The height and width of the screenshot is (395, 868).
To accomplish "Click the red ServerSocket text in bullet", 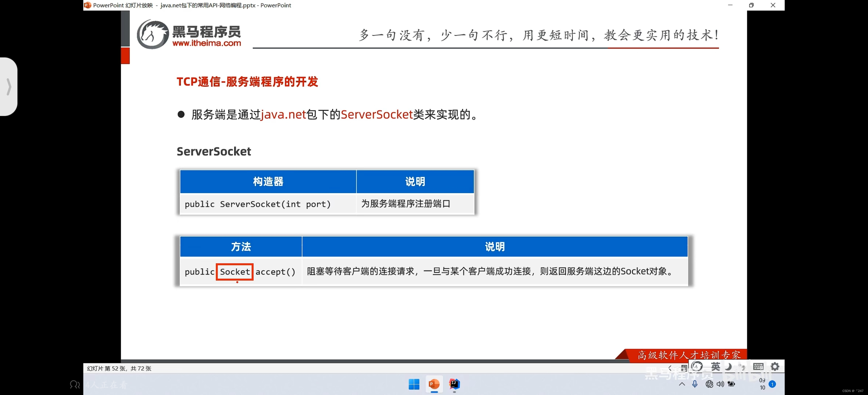I will (x=377, y=114).
